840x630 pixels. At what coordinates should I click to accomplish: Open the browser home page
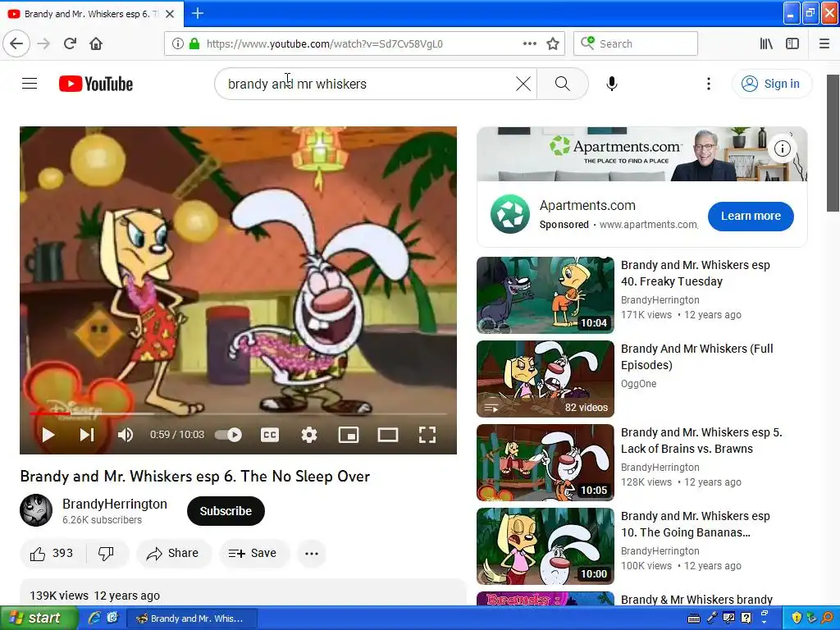pyautogui.click(x=96, y=43)
